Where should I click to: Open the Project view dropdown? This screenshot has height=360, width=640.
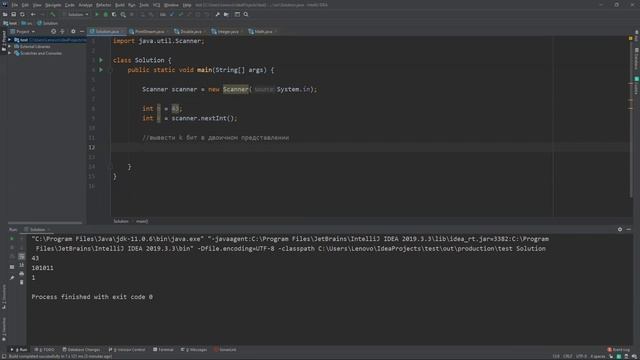(x=22, y=31)
